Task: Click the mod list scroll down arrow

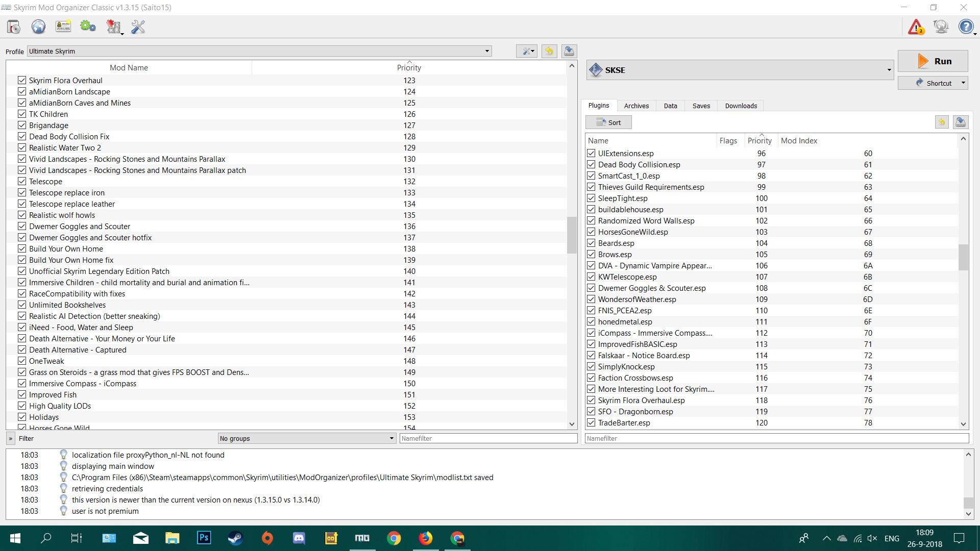Action: [x=572, y=424]
